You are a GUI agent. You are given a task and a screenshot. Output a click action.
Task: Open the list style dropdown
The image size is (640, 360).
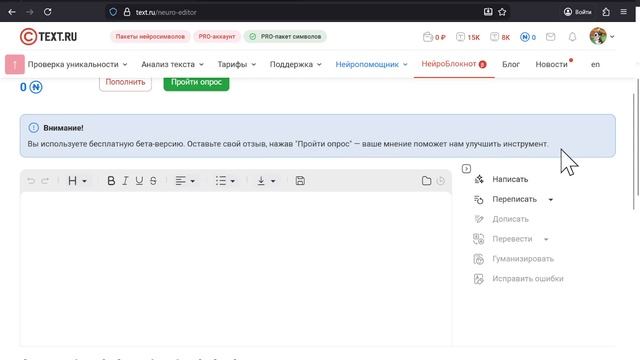225,181
